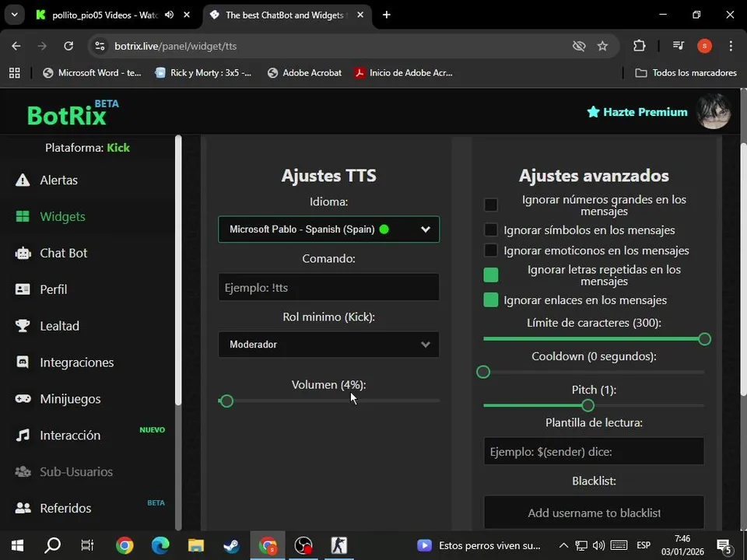
Task: Bookmark the page with the star icon
Action: click(602, 46)
